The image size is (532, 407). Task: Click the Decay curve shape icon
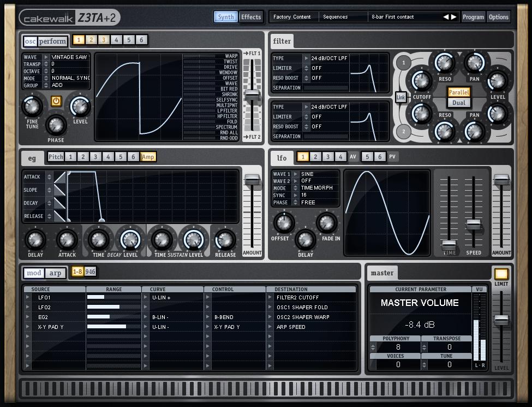click(x=59, y=203)
